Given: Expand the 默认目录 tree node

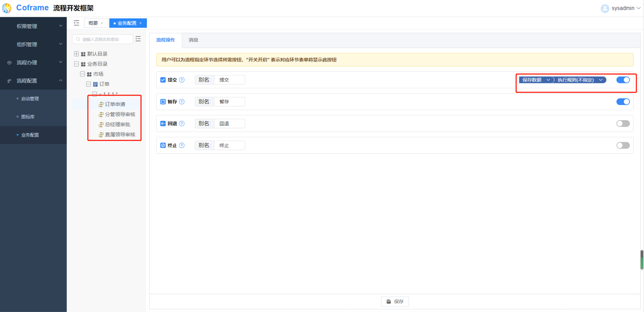Looking at the screenshot, I should (76, 54).
